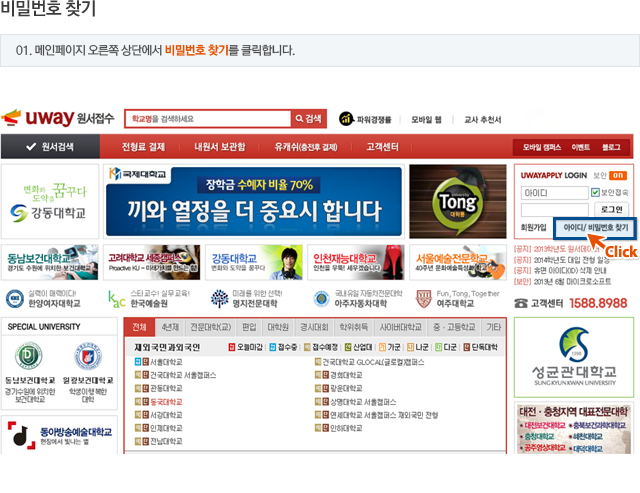Select the 전체 tab
Image resolution: width=640 pixels, height=493 pixels.
(x=139, y=327)
